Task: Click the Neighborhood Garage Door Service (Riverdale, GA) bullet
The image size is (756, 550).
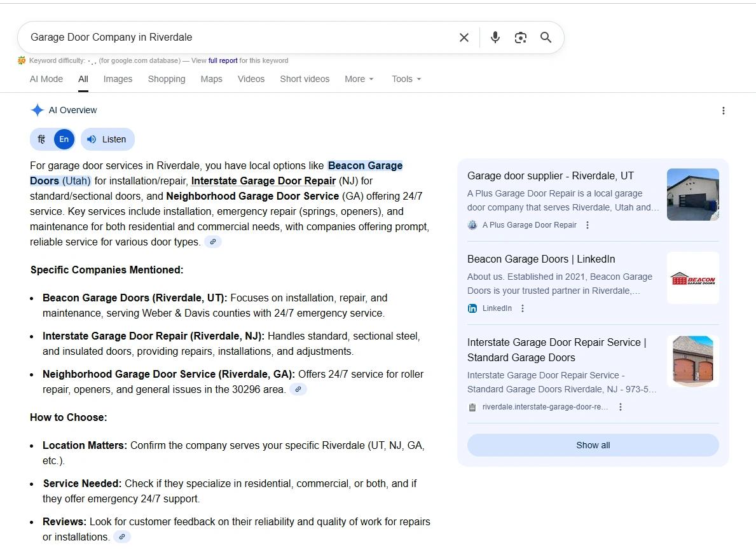Action: click(233, 382)
